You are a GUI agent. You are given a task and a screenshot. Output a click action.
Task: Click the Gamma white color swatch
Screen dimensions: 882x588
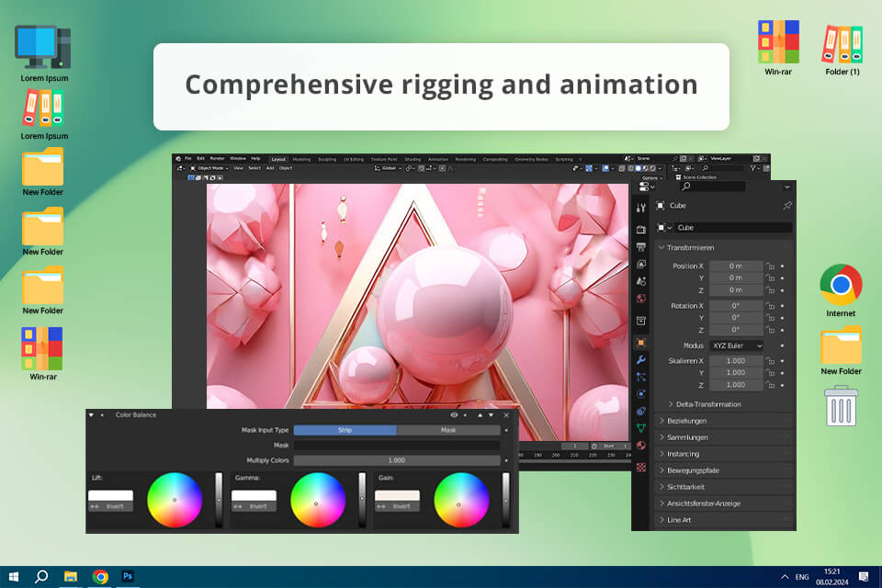pyautogui.click(x=254, y=496)
